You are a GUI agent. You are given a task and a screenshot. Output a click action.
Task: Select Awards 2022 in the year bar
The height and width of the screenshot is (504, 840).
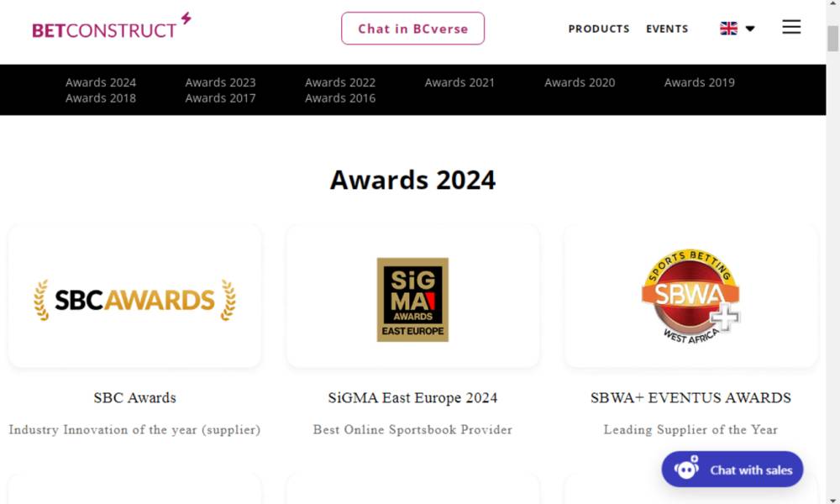pos(340,82)
